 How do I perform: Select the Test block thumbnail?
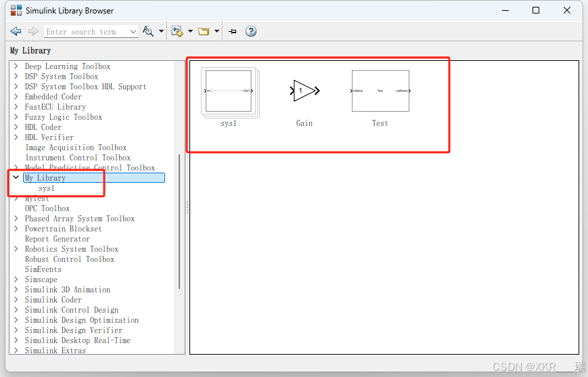pos(380,91)
